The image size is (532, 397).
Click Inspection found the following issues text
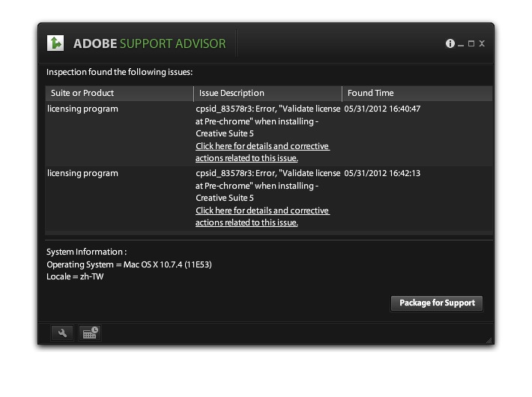(x=119, y=72)
